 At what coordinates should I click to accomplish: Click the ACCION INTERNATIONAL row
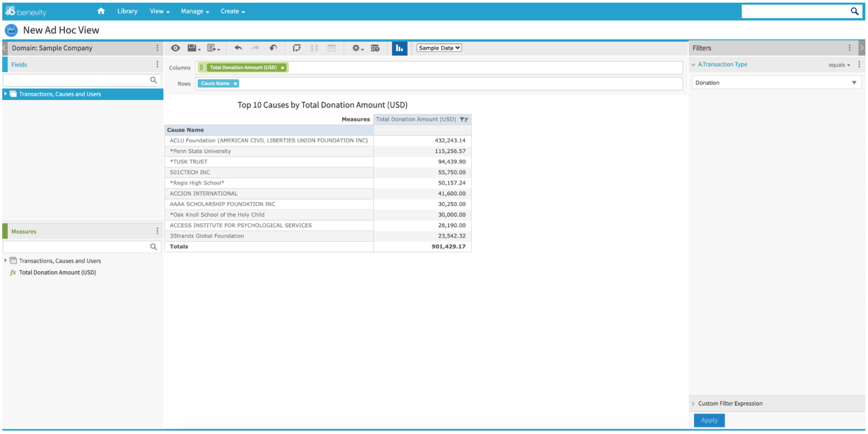[x=318, y=193]
